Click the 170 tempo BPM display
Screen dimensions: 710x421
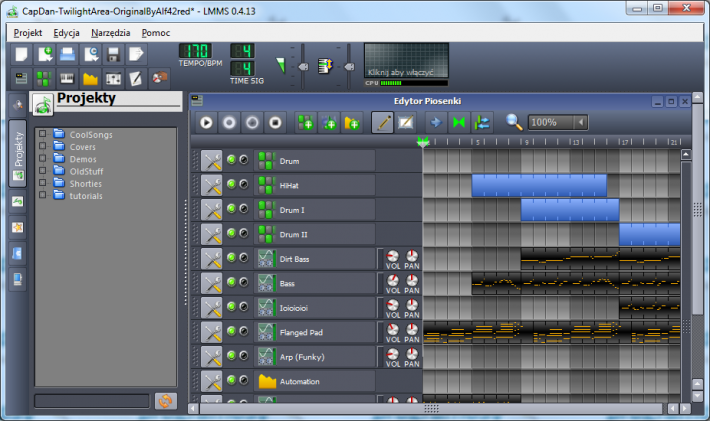(196, 51)
